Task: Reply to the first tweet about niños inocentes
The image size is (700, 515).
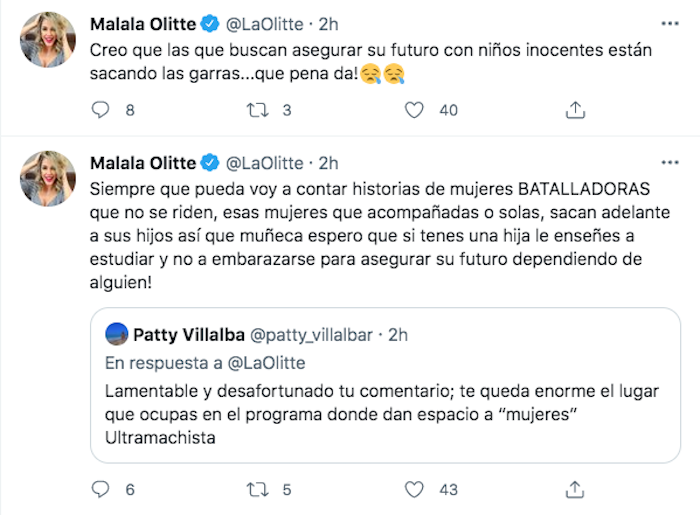Action: coord(100,109)
